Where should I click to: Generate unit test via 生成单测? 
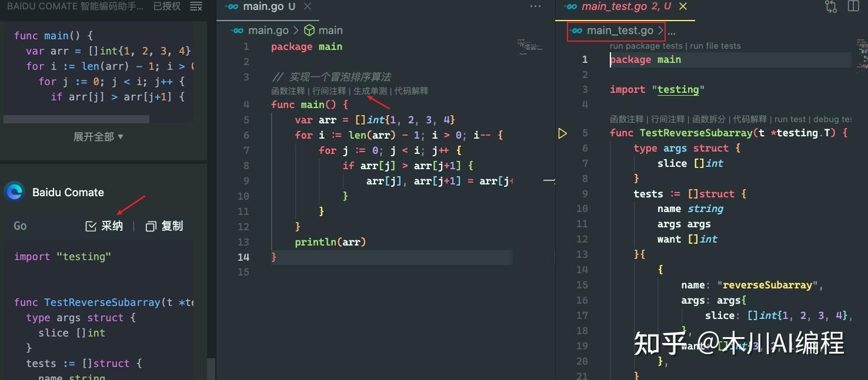pos(370,91)
